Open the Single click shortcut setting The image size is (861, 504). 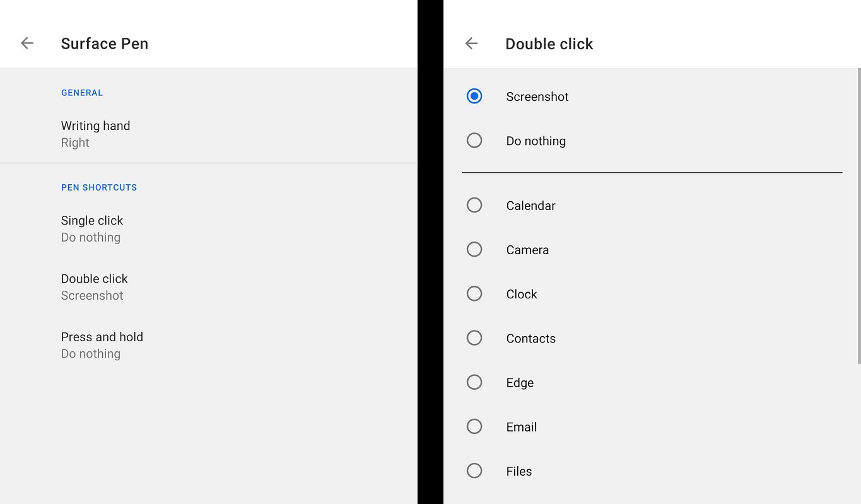pyautogui.click(x=91, y=228)
